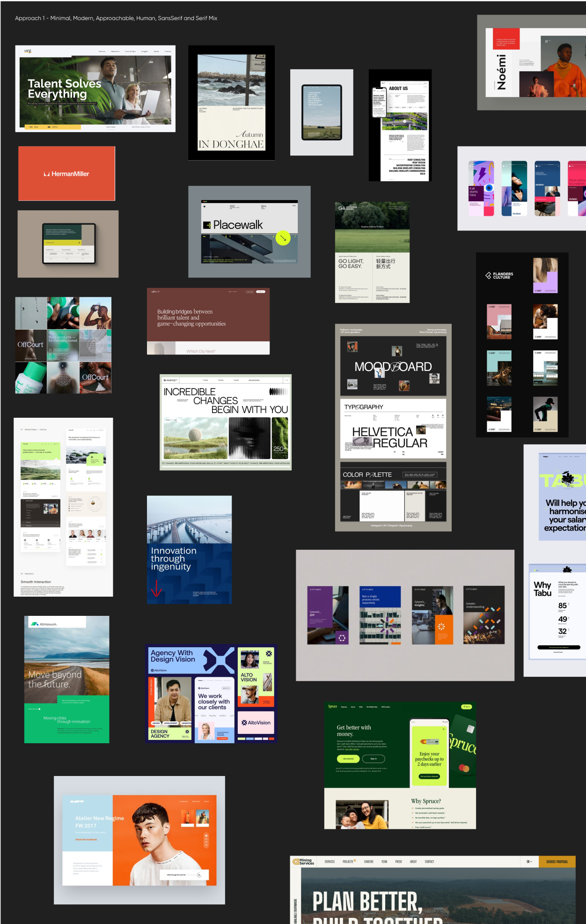Screen dimensions: 586x924
Task: Click the Flanders Culture logo
Action: click(x=499, y=275)
